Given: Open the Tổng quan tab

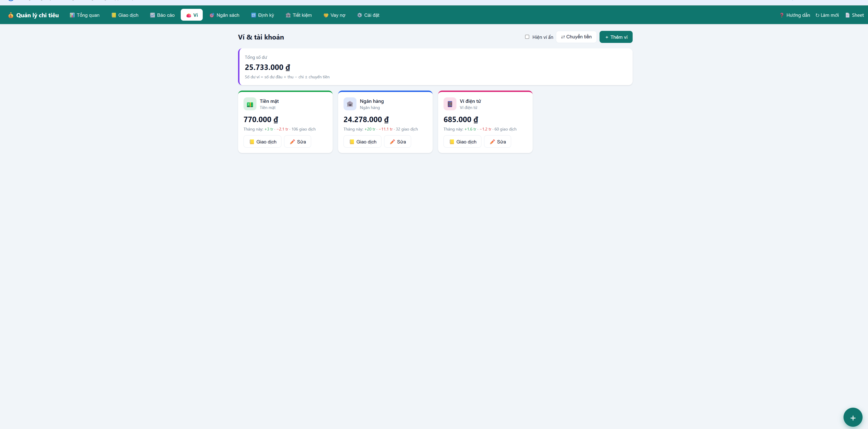Looking at the screenshot, I should point(85,15).
